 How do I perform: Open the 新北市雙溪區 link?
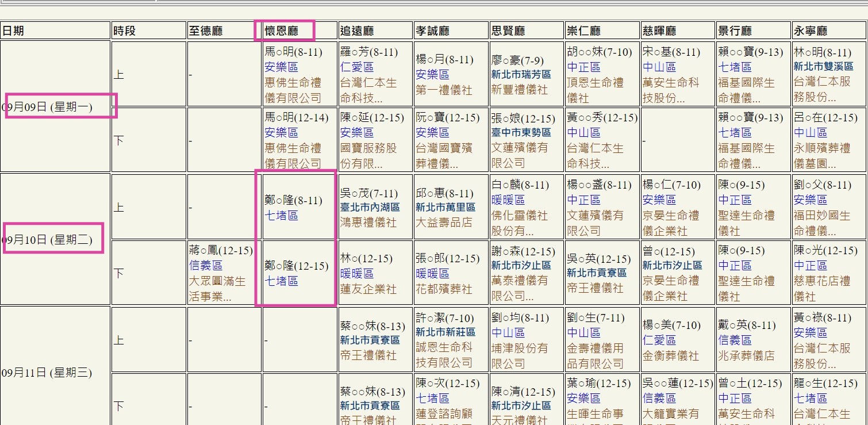(823, 67)
